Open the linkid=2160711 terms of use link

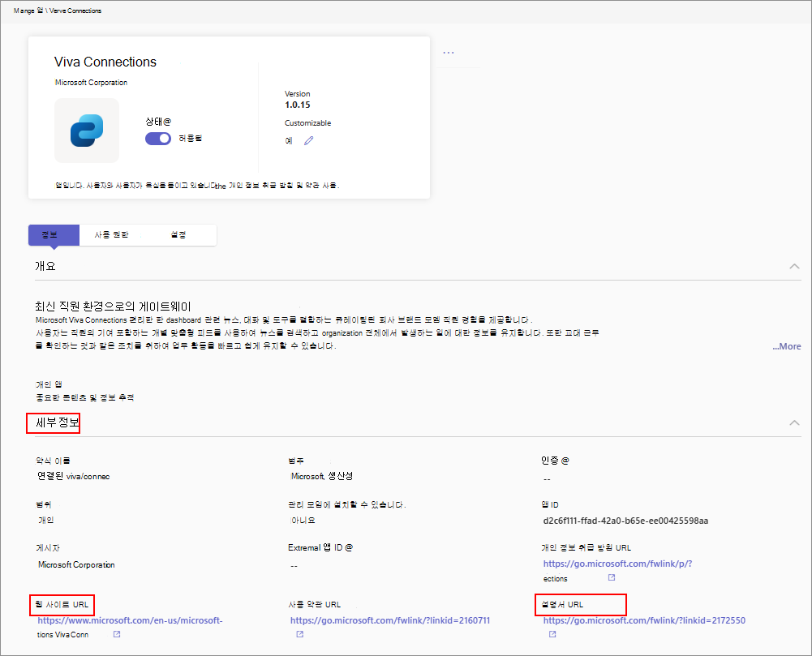click(x=390, y=621)
